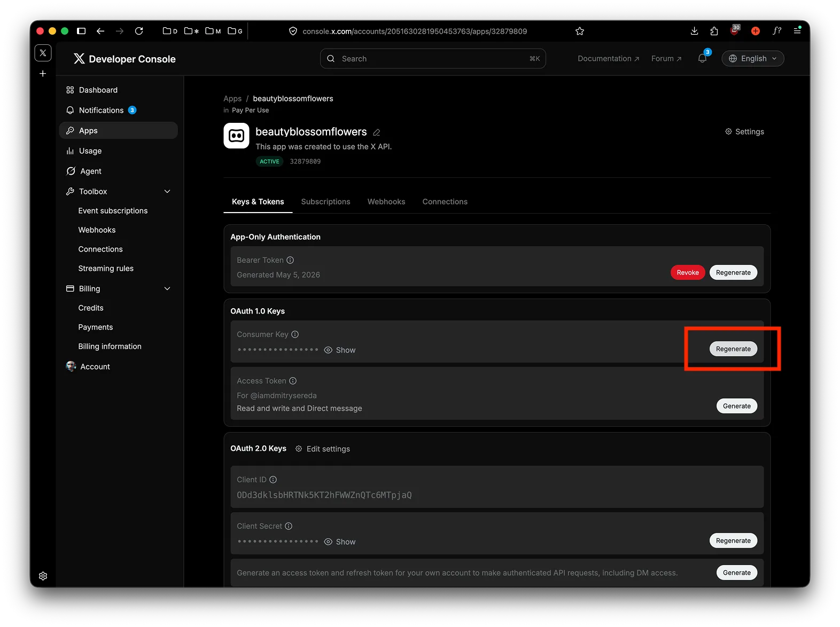Open the G bookmark folder
840x627 pixels.
click(235, 31)
